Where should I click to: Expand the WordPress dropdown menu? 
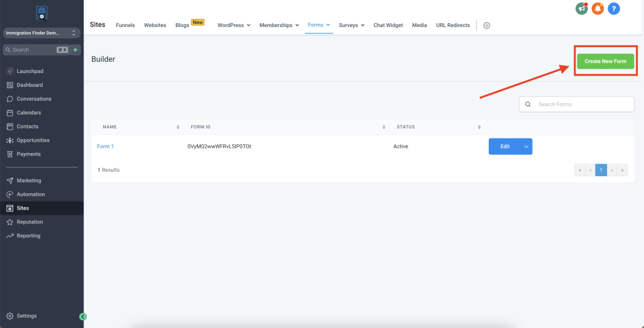point(234,25)
